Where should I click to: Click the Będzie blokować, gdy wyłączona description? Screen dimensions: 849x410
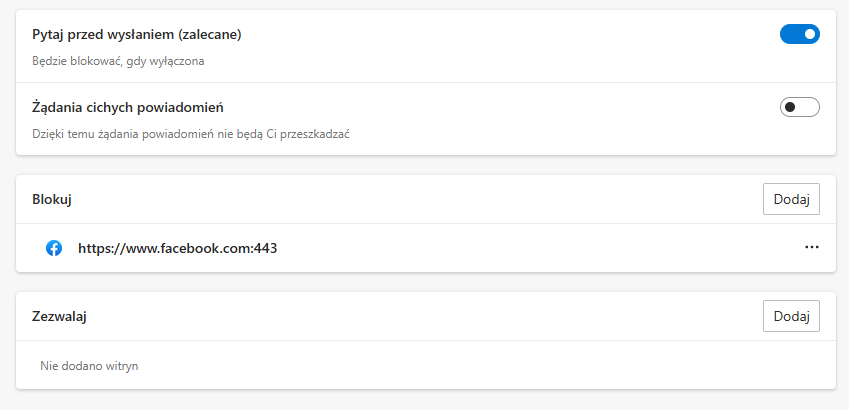point(118,61)
